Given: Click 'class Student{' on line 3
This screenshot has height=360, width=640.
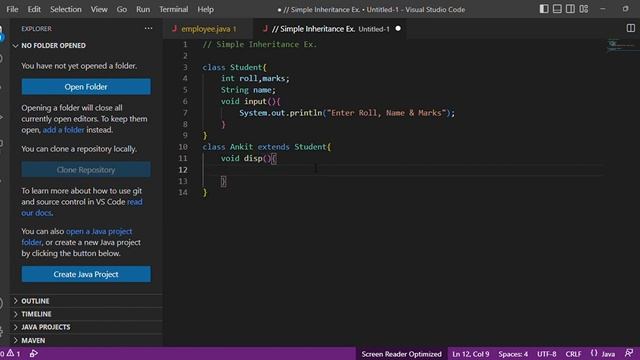Looking at the screenshot, I should click(x=234, y=67).
